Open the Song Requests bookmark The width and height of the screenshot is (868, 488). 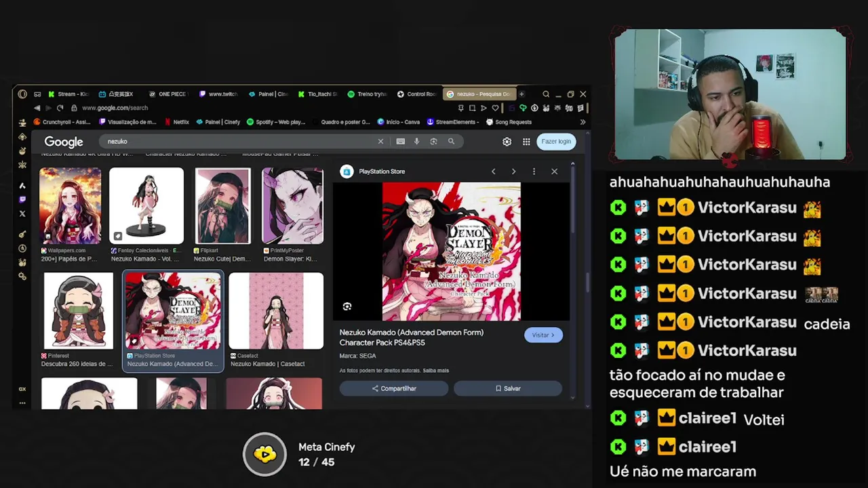coord(509,122)
